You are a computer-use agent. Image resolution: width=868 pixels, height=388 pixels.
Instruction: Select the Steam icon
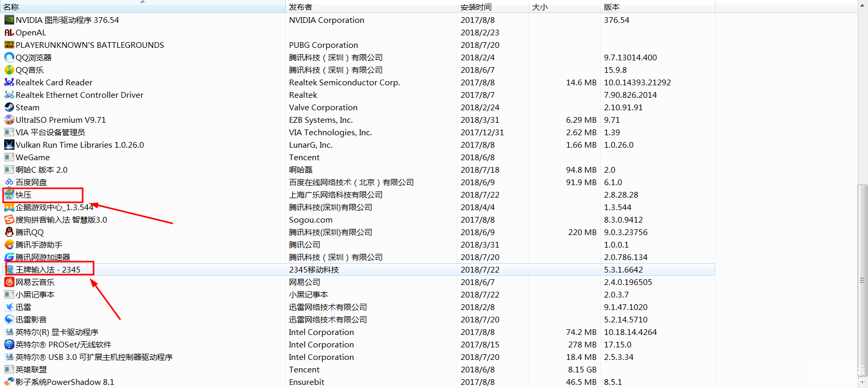pyautogui.click(x=9, y=107)
